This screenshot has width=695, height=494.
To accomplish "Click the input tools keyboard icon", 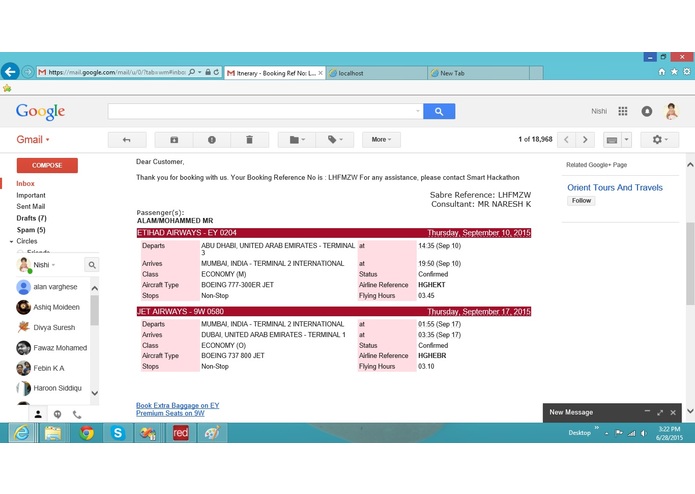I will (x=612, y=140).
